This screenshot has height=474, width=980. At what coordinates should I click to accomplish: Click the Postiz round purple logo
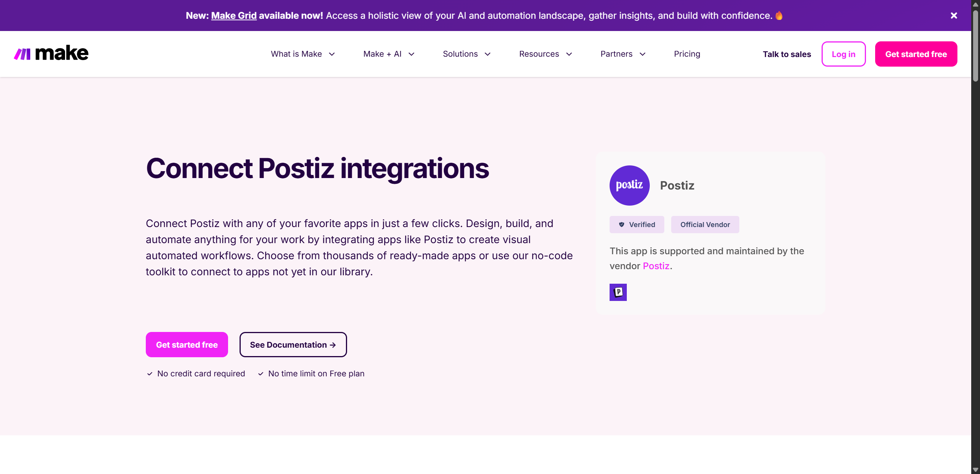(629, 185)
